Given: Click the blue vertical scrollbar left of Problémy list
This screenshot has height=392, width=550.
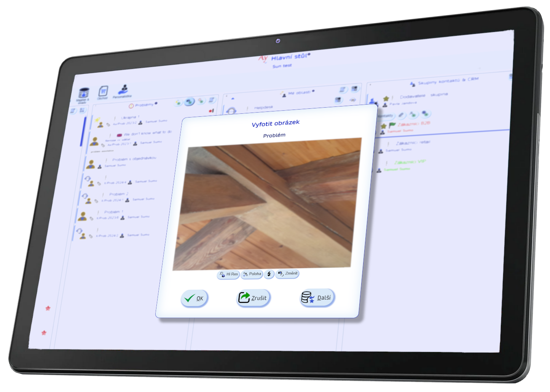Looking at the screenshot, I should pyautogui.click(x=83, y=131).
